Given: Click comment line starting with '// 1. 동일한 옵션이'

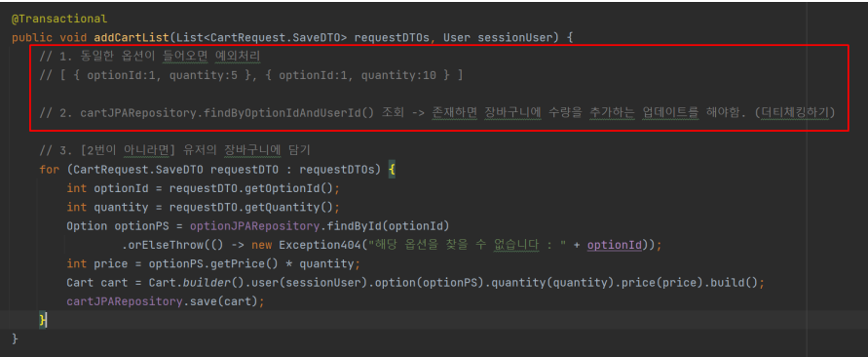Looking at the screenshot, I should [150, 57].
